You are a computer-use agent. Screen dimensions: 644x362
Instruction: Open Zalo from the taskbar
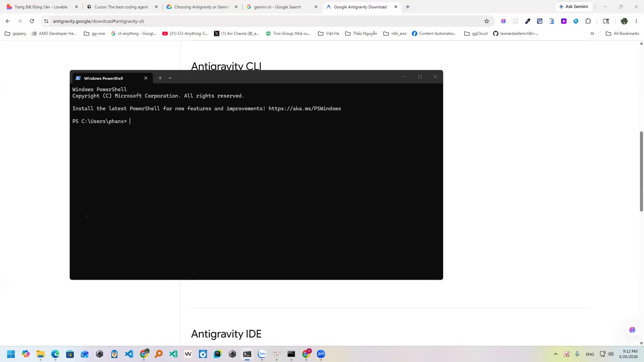click(262, 354)
